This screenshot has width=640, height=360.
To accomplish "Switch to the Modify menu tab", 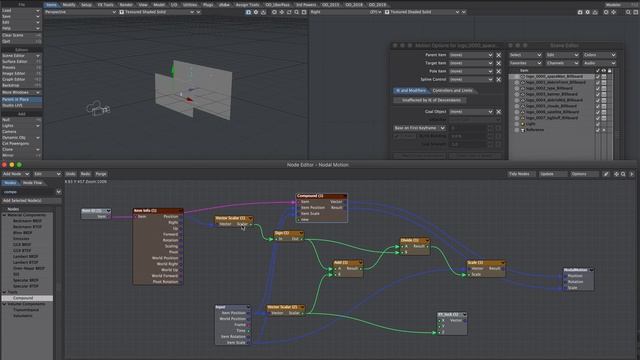I will (x=69, y=5).
